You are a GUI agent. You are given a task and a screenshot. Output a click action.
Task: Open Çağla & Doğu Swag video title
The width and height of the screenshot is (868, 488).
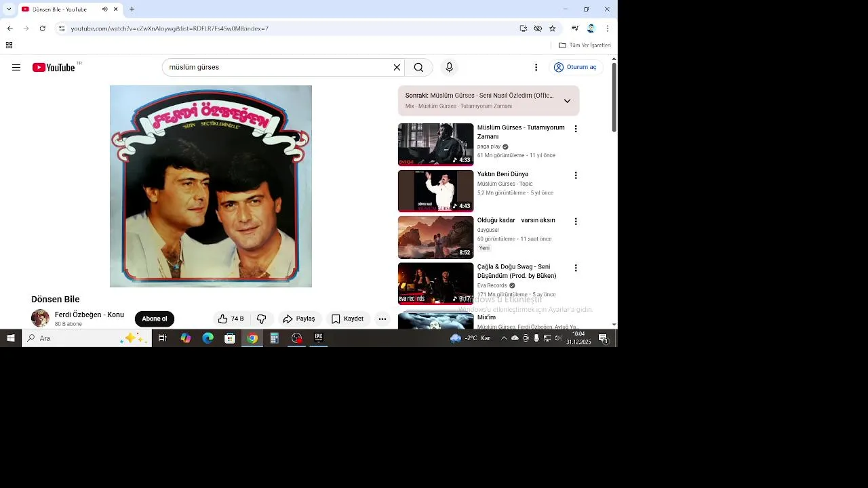(517, 271)
